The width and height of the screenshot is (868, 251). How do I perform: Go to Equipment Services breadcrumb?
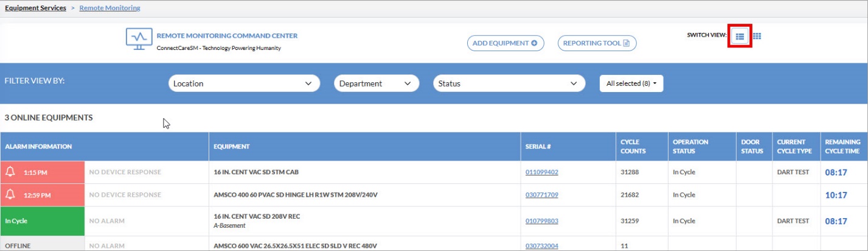tap(35, 8)
